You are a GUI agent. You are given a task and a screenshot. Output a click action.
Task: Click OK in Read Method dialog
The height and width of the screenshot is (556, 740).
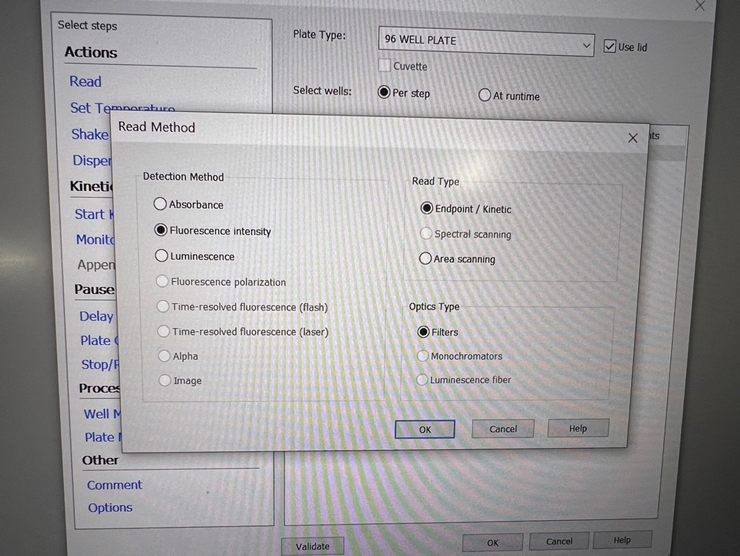click(425, 429)
